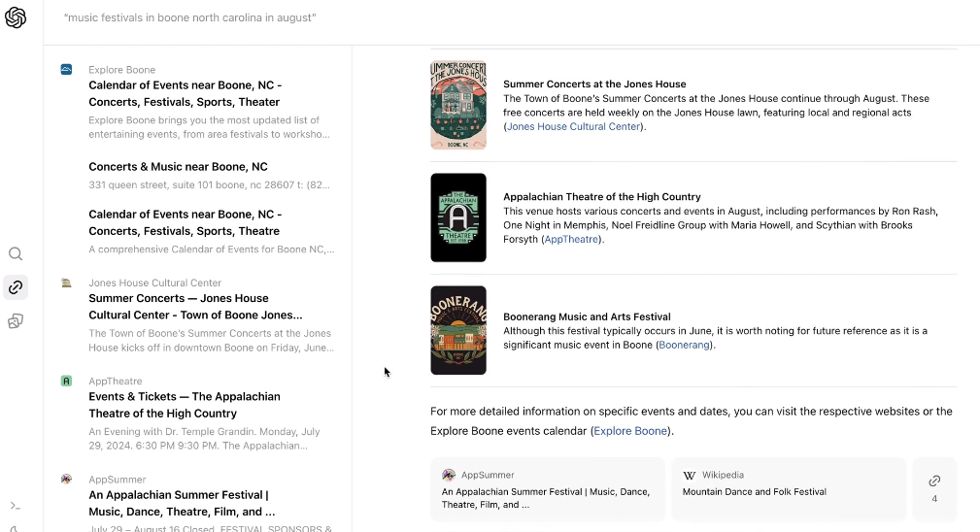
Task: Click the Jones House Cultural Center source label
Action: tap(155, 283)
